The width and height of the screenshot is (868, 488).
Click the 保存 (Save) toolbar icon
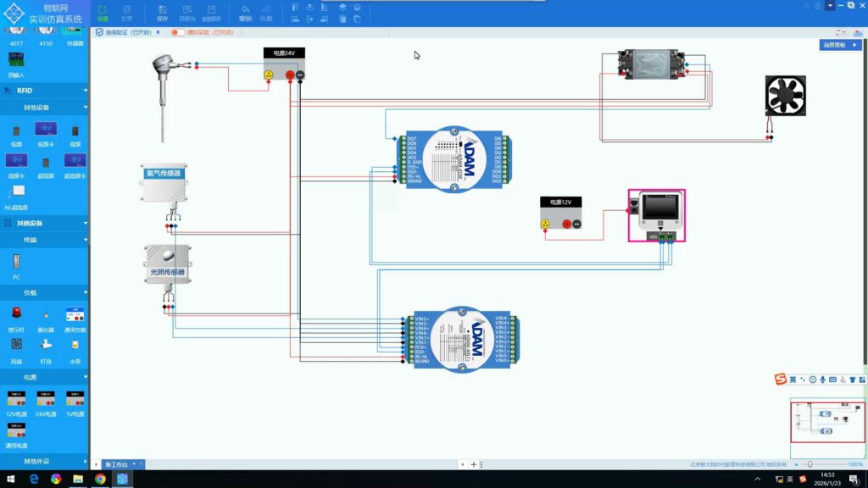pos(163,11)
